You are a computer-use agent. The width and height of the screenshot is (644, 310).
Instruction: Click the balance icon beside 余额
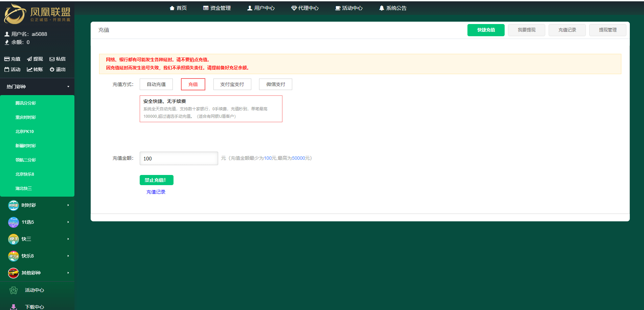[x=7, y=42]
